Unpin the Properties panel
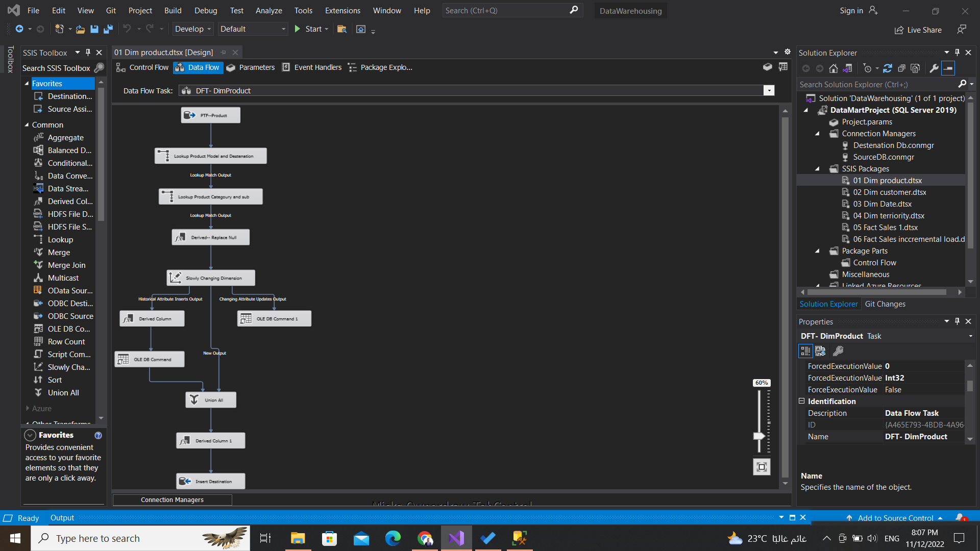 957,321
